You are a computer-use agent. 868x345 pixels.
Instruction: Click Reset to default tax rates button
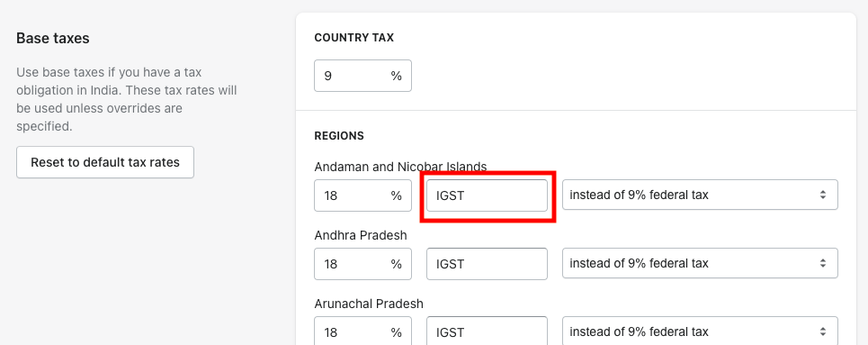click(x=105, y=162)
